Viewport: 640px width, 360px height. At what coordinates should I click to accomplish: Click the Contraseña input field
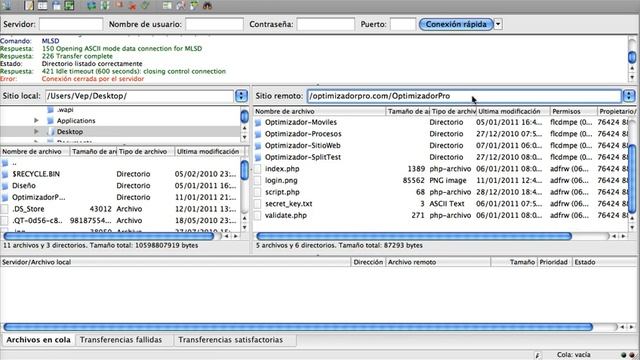click(x=326, y=24)
